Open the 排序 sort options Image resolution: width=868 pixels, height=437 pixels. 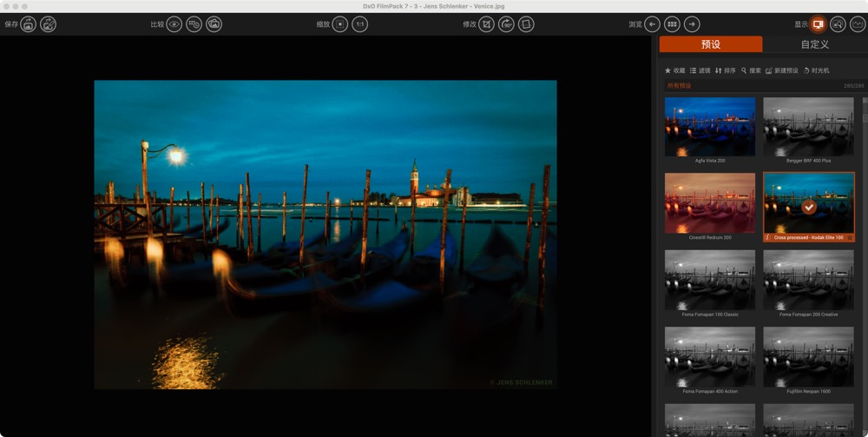pos(725,70)
